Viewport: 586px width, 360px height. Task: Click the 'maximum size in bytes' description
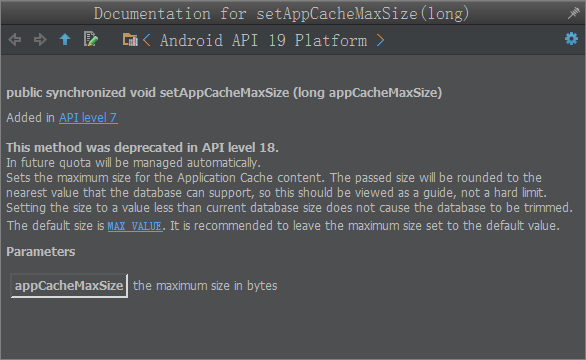[x=205, y=286]
